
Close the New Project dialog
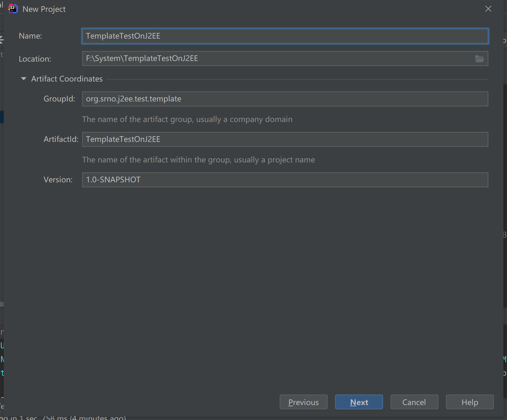click(x=488, y=9)
